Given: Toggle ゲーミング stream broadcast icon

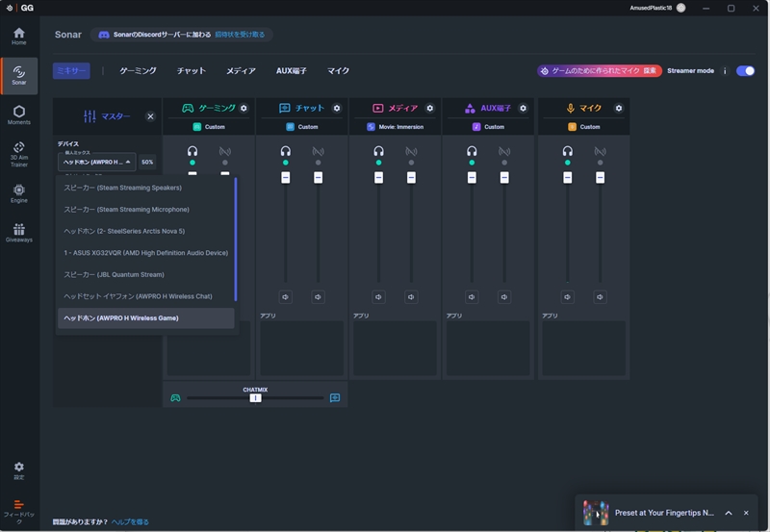Looking at the screenshot, I should pyautogui.click(x=225, y=151).
